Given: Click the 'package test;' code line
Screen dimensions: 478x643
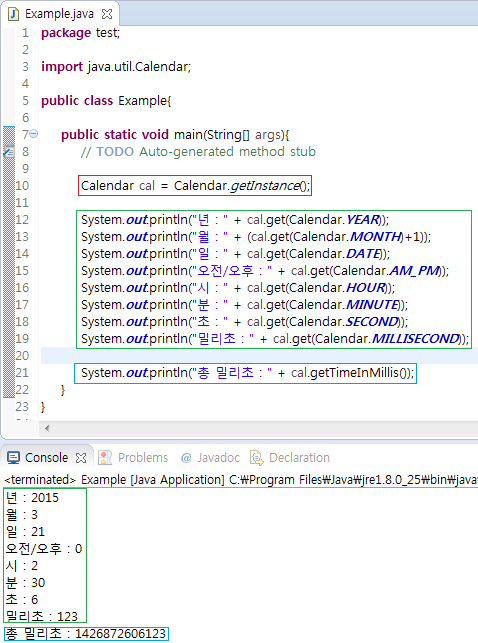Looking at the screenshot, I should pos(80,33).
